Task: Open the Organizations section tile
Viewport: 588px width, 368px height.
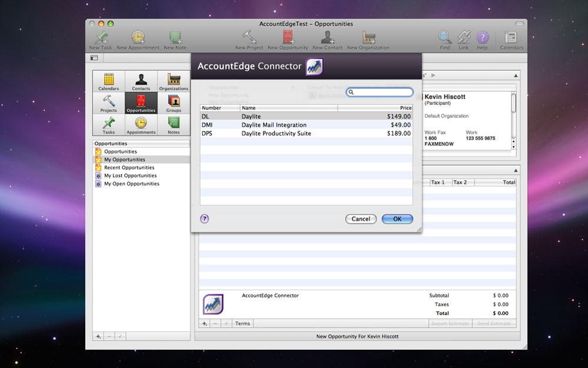Action: [173, 81]
